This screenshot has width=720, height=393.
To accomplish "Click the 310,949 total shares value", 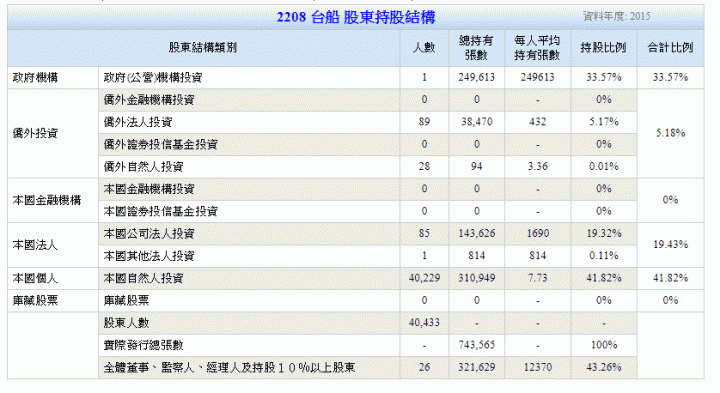I will point(477,278).
